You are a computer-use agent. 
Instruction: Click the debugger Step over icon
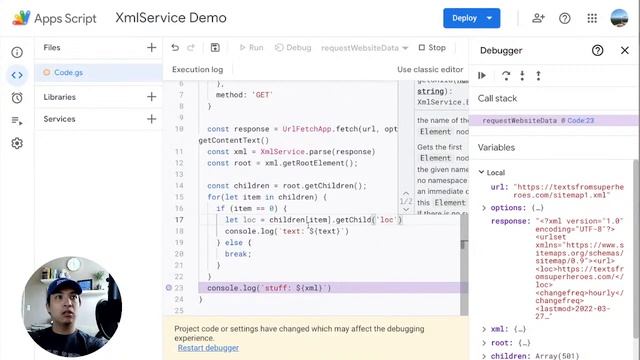point(506,76)
